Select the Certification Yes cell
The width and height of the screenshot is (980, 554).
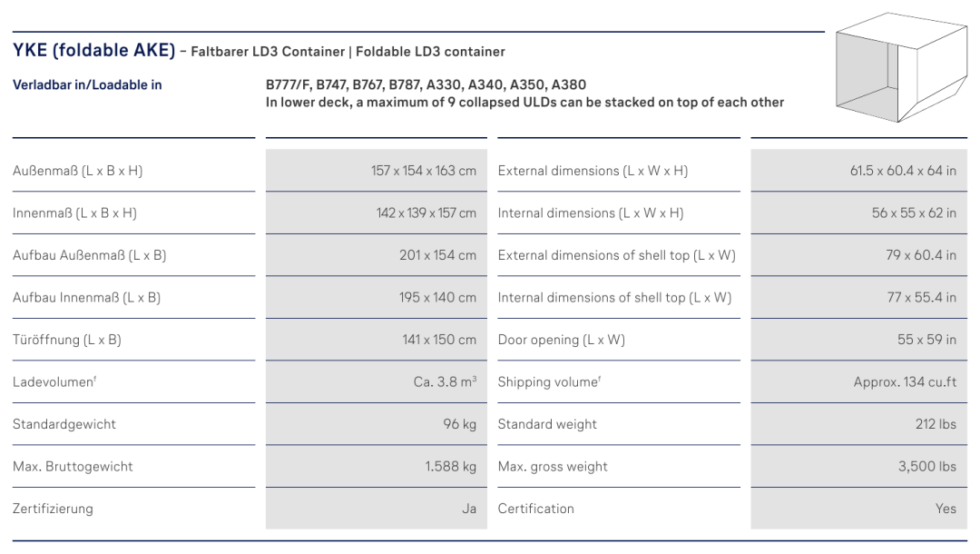[858, 509]
